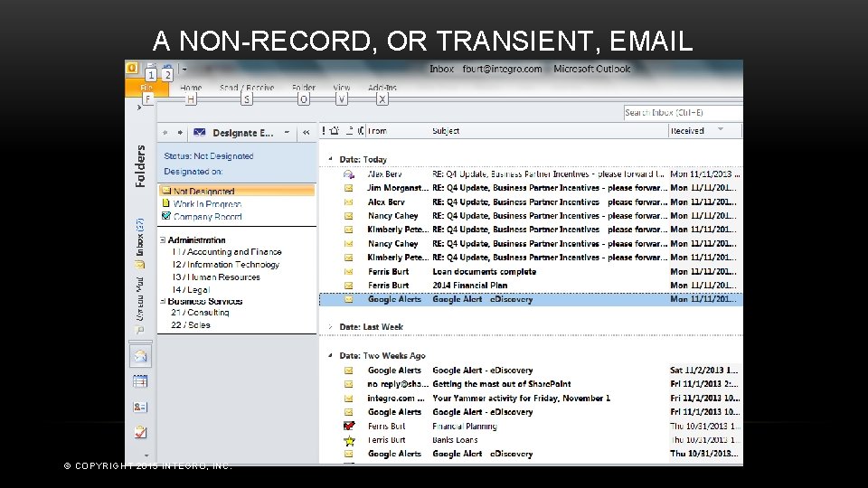
Task: Expand the Date: Last Week group
Action: point(331,327)
